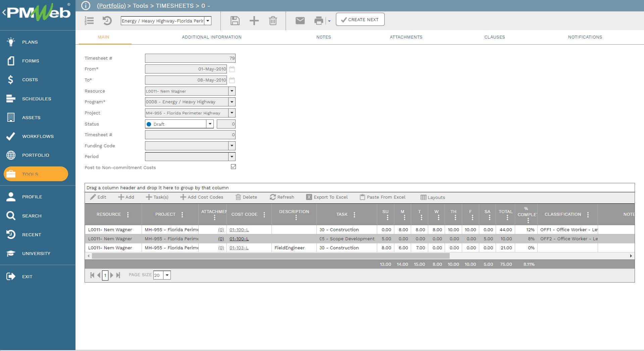Open the Page Size dropdown
The width and height of the screenshot is (644, 351).
tap(167, 275)
